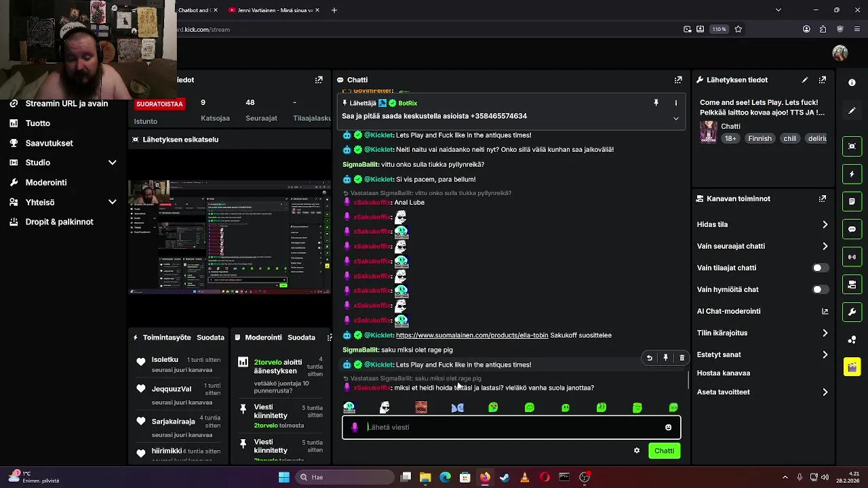This screenshot has height=488, width=868.
Task: Click Suodata in Toimintasyöte panel
Action: coord(210,338)
